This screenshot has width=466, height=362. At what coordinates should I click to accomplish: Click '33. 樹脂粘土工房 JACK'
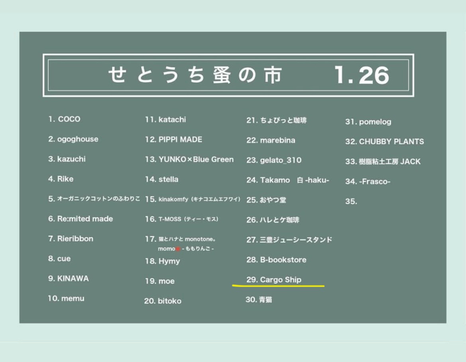(383, 162)
